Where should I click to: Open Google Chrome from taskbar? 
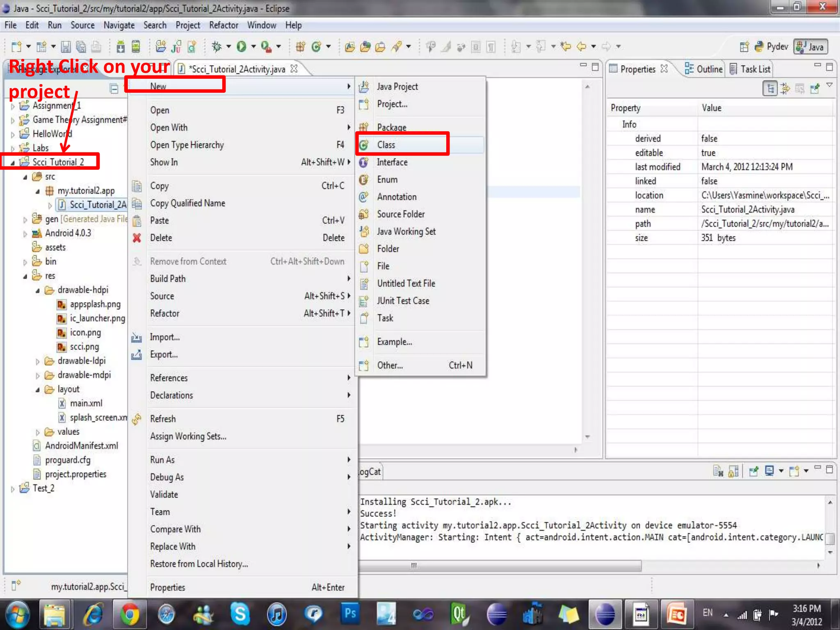[x=130, y=615]
